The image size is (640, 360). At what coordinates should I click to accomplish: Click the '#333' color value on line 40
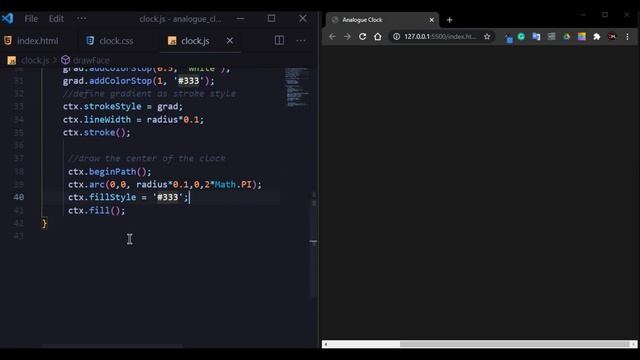[x=168, y=197]
